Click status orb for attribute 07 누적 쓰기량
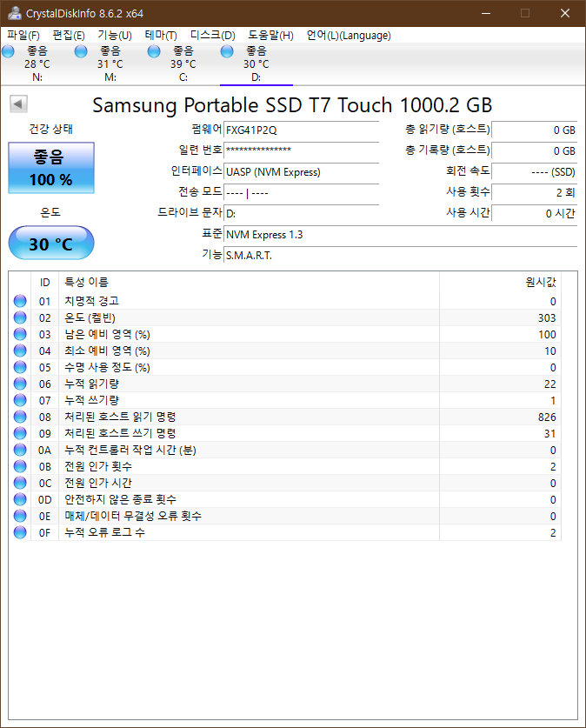Image resolution: width=586 pixels, height=728 pixels. click(20, 400)
